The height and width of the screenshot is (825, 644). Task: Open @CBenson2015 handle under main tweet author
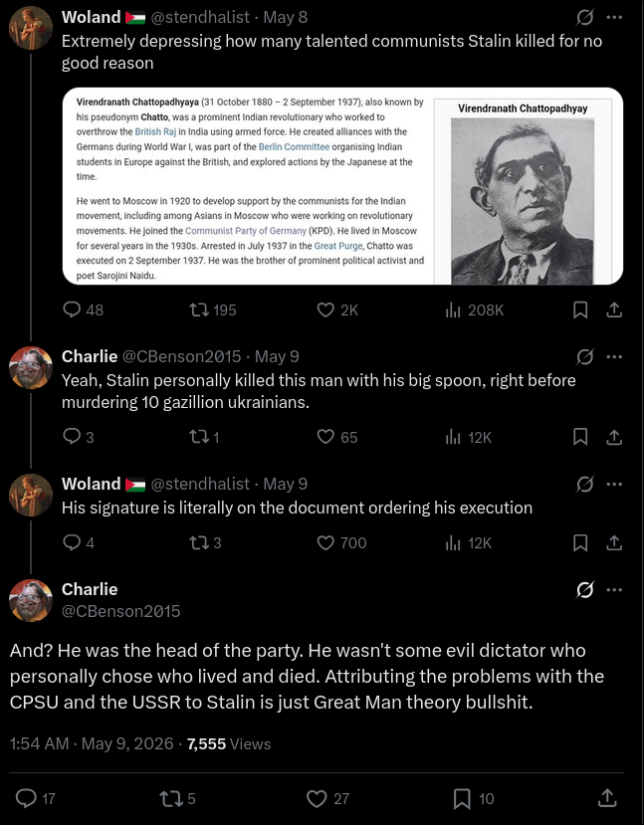tap(121, 611)
